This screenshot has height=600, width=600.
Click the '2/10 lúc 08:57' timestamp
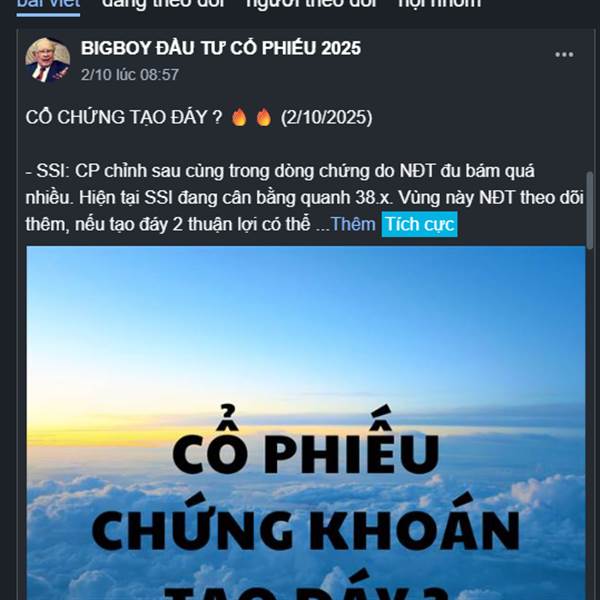point(130,75)
